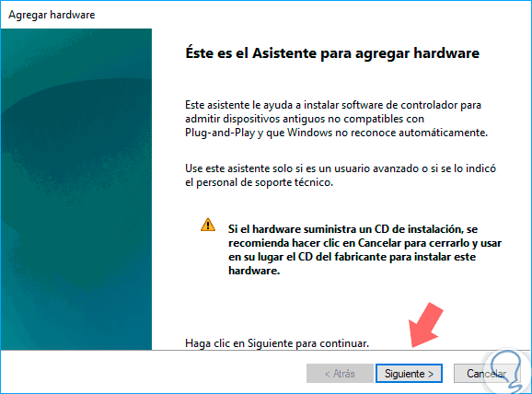The width and height of the screenshot is (532, 394).
Task: Click the empty footer area left of Atrás
Action: (153, 373)
